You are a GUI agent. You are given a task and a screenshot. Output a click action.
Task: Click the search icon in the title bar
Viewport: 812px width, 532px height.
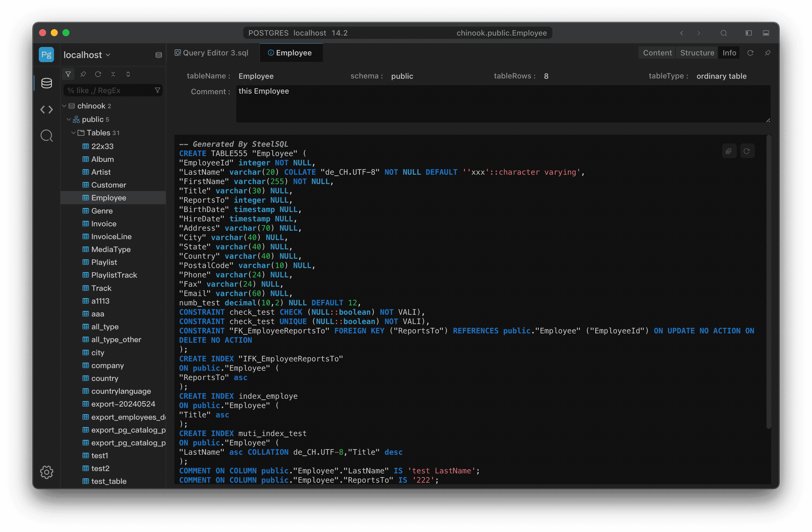pos(724,33)
